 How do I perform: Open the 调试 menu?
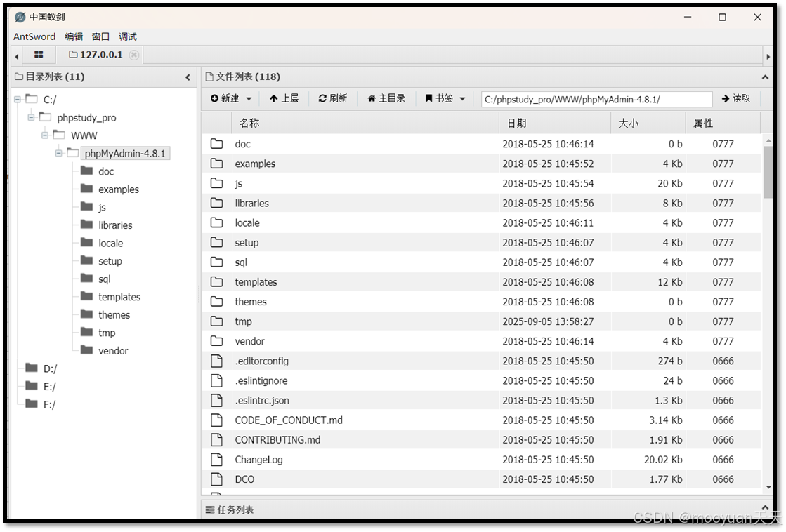[128, 36]
